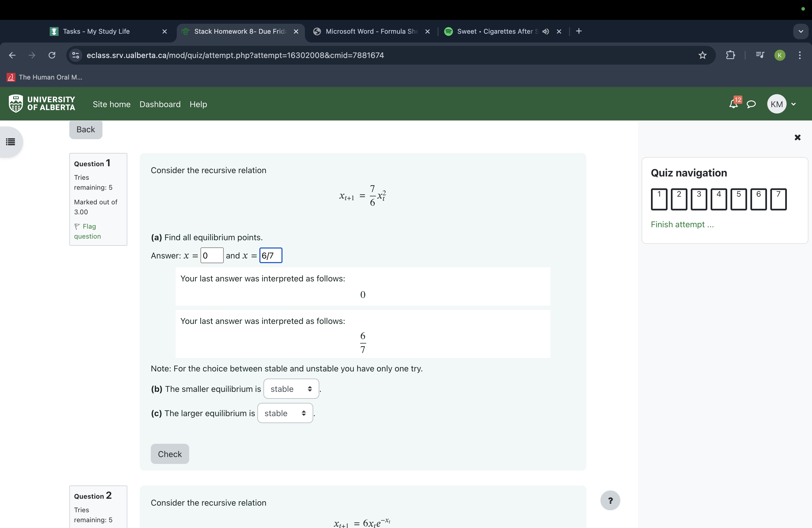812x528 pixels.
Task: Click the KM user avatar
Action: pos(777,104)
